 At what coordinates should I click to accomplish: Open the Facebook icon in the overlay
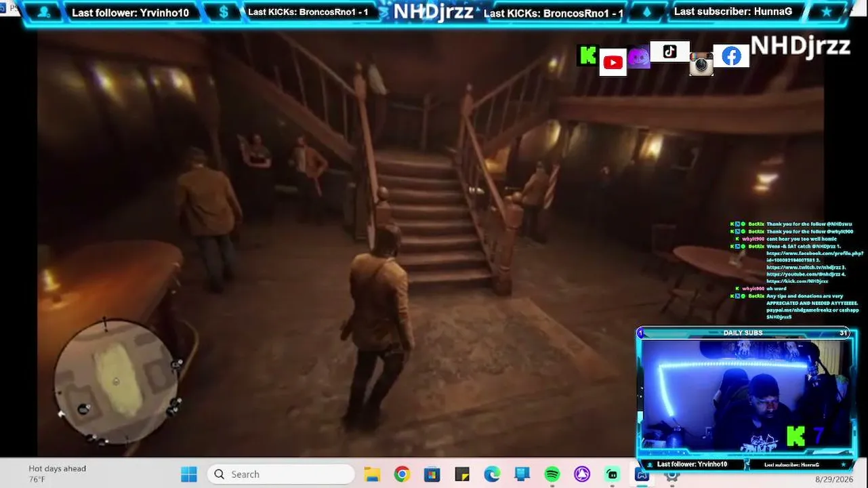(x=731, y=56)
